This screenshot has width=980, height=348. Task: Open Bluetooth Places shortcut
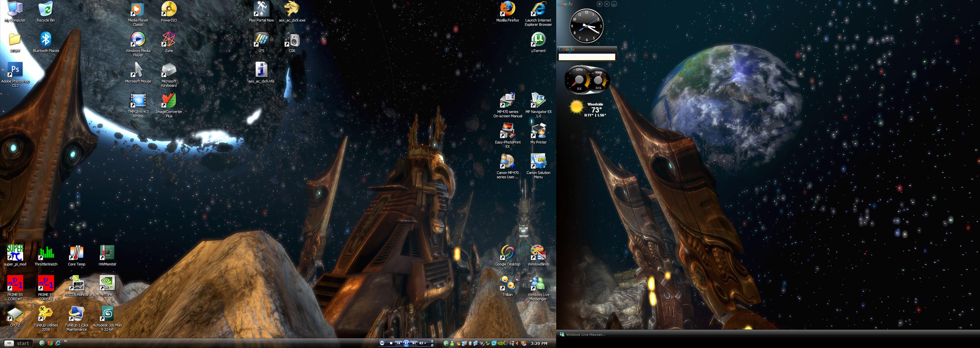click(x=46, y=42)
